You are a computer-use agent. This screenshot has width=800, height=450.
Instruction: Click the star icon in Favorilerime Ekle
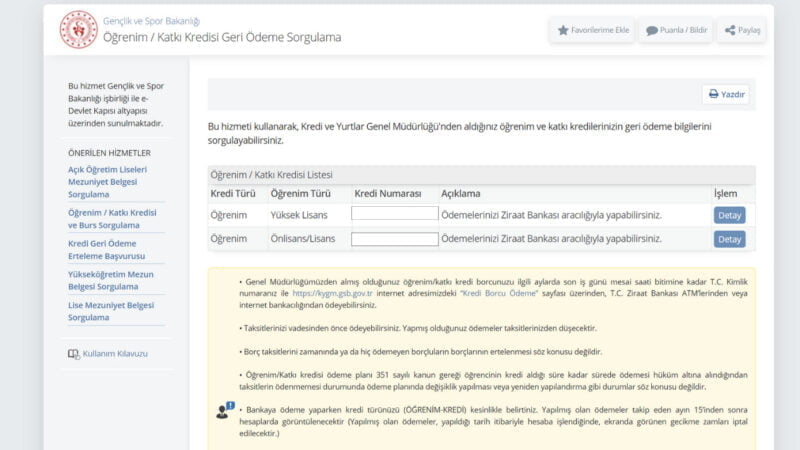[x=563, y=30]
